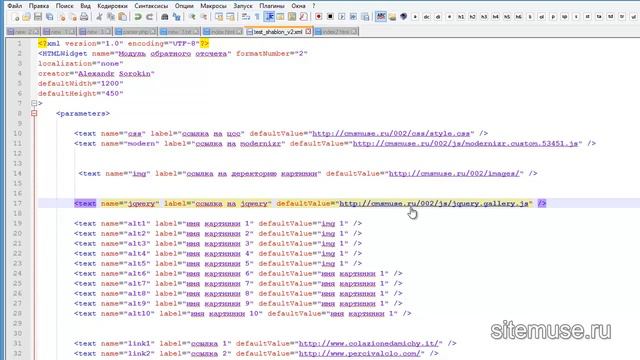Collapse the parameters fold marker on line 8

[34, 113]
